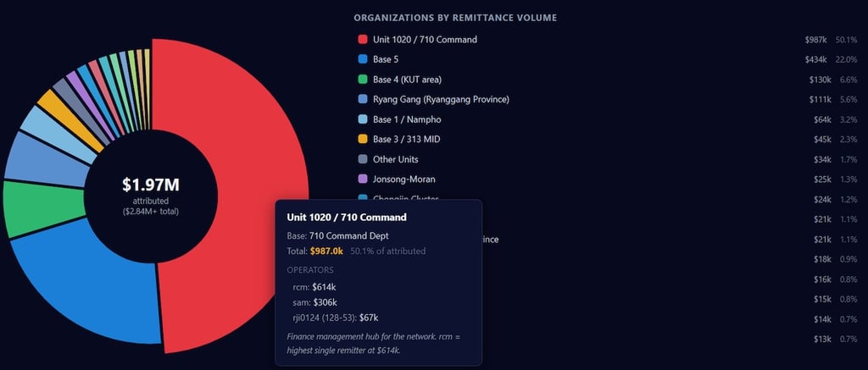
Task: Select the Base 5 legend label
Action: (x=386, y=59)
